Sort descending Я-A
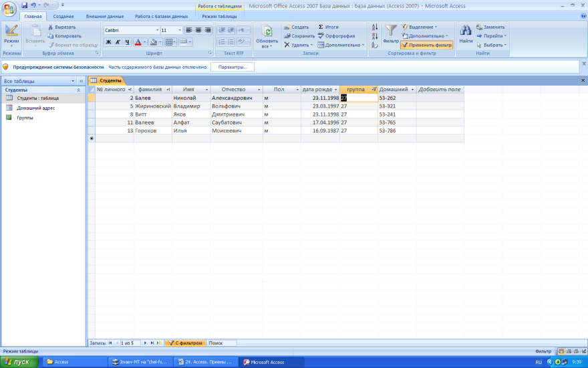Viewport: 588px width, 368px height. point(374,36)
